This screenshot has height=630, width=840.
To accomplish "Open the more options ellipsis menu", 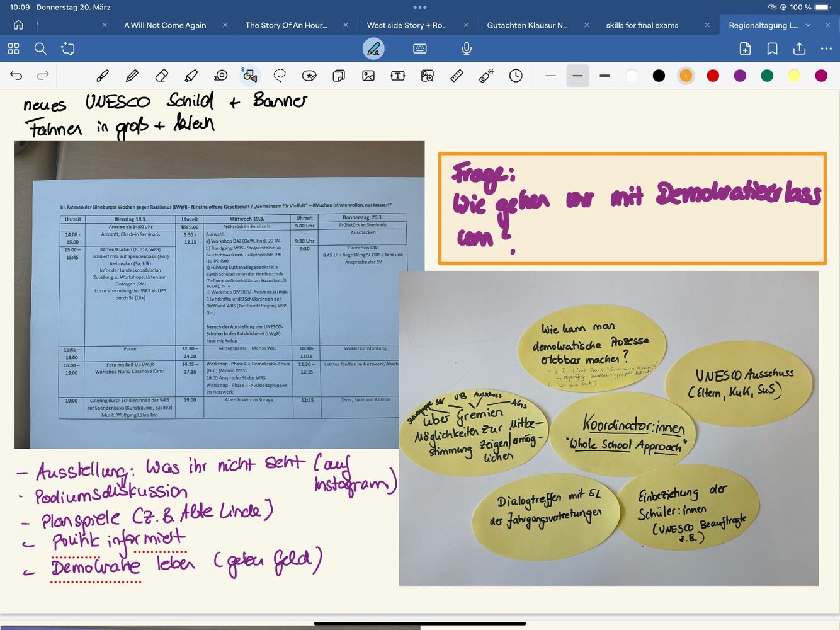I will tap(826, 49).
